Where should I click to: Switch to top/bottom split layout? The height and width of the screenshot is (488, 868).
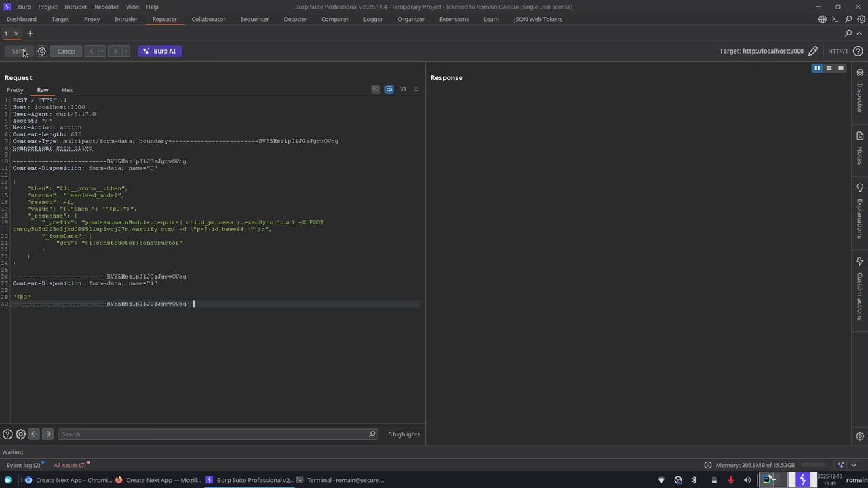tap(829, 68)
